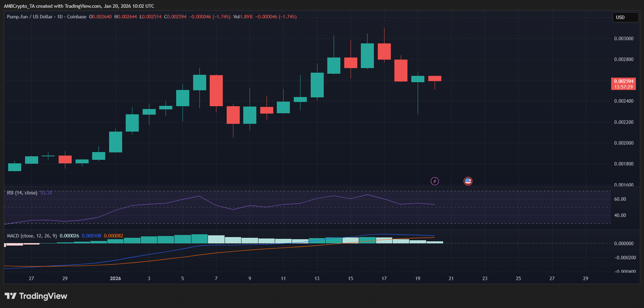Viewport: 644px width, 308px height.
Task: Click the 17 date label on time axis
Action: click(x=384, y=278)
